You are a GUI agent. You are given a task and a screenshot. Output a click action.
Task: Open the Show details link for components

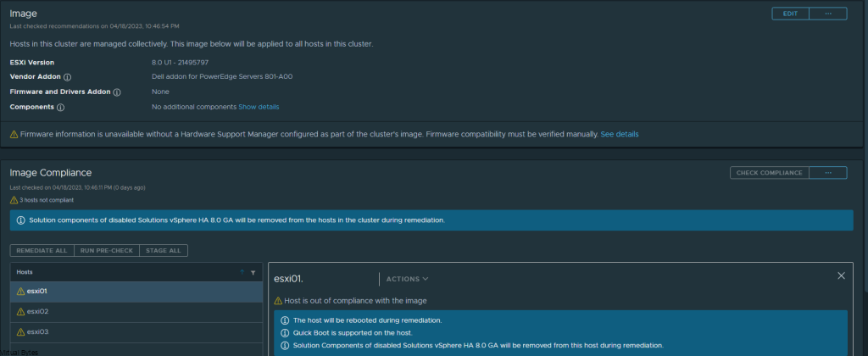coord(259,107)
